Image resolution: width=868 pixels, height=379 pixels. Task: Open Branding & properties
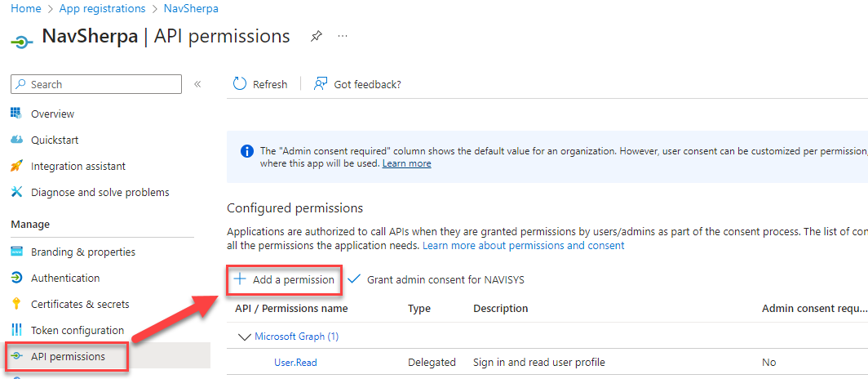coord(83,252)
